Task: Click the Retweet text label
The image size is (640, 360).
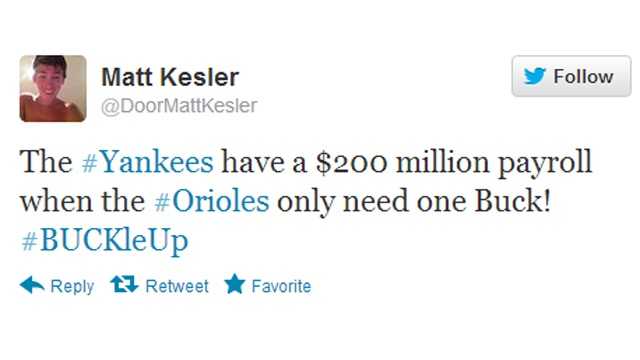Action: 177,286
